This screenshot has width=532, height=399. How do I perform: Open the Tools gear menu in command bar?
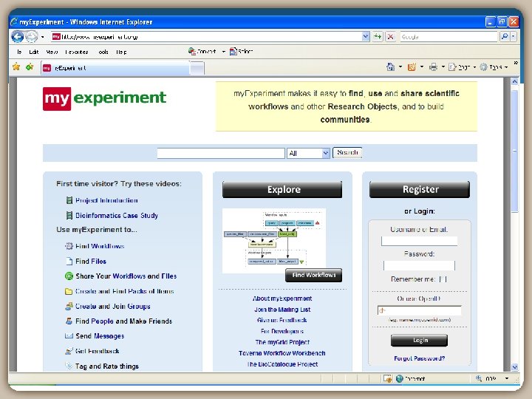494,67
